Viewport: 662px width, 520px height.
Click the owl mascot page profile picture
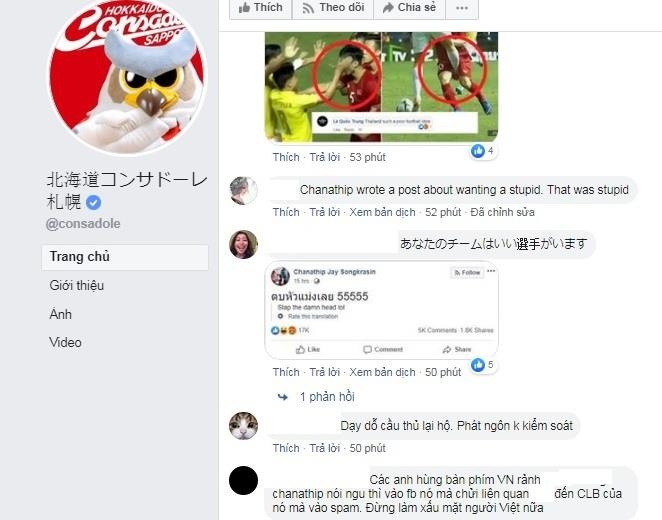pyautogui.click(x=127, y=76)
